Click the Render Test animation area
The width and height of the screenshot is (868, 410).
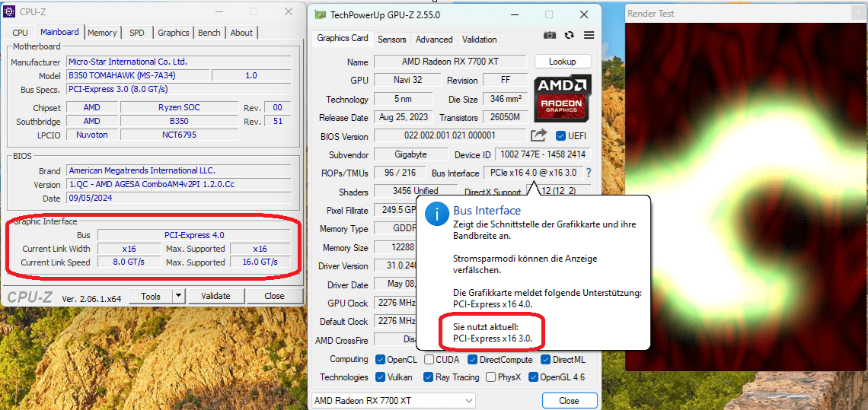[x=746, y=196]
